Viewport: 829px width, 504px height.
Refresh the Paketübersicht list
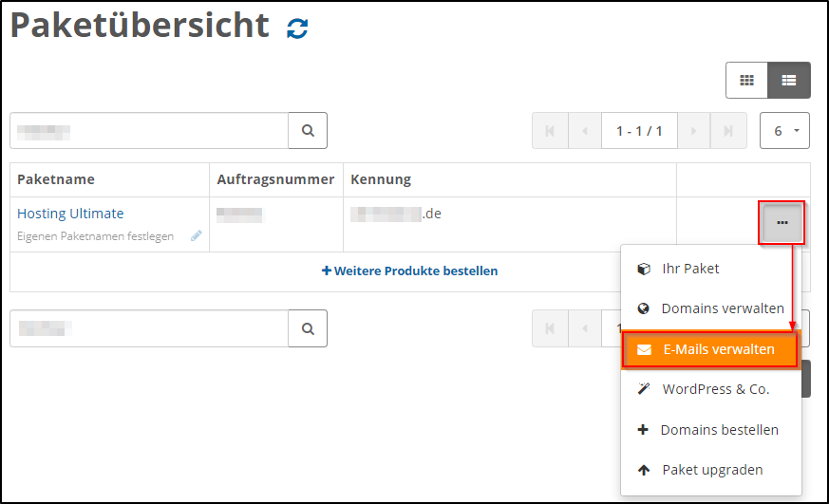pyautogui.click(x=297, y=28)
